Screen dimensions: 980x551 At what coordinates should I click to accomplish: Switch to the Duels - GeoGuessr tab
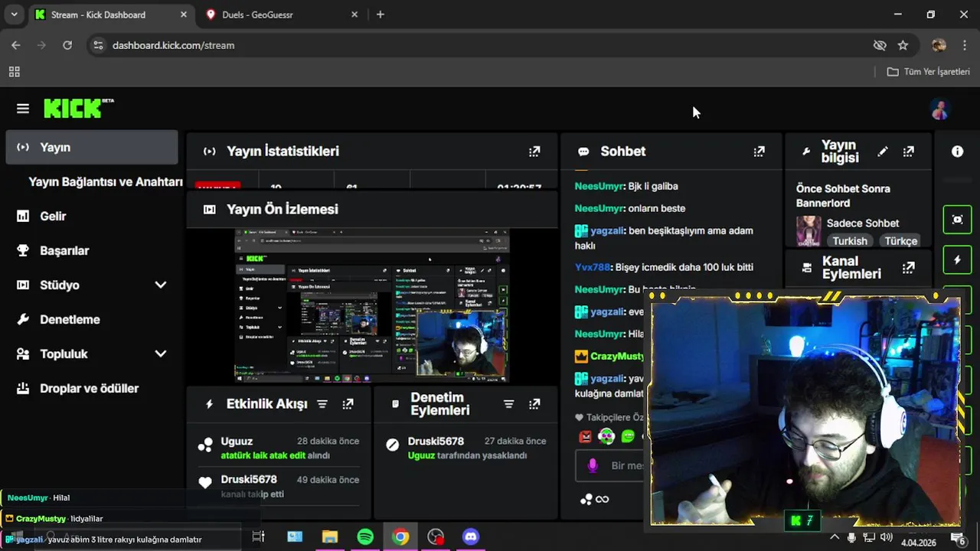(282, 15)
